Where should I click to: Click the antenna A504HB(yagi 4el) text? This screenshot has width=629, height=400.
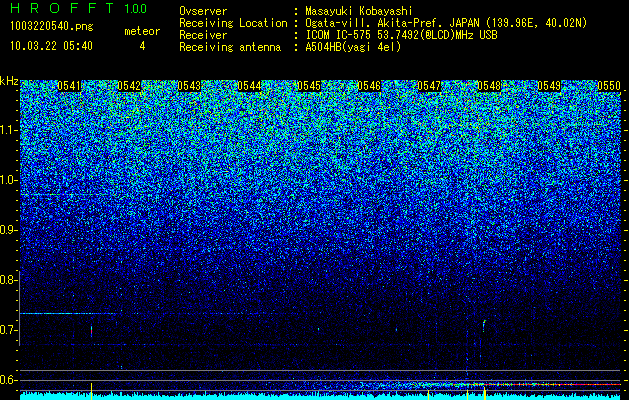pos(353,47)
